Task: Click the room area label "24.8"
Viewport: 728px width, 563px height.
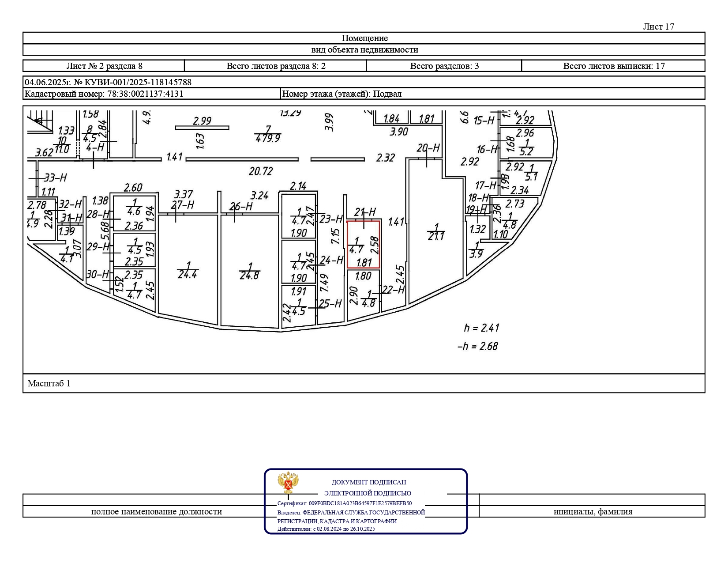Action: [x=249, y=276]
